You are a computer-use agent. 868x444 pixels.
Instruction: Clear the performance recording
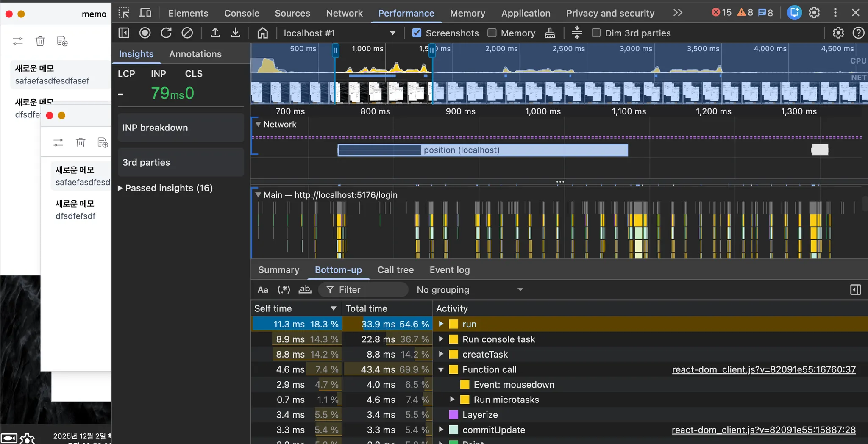(x=187, y=33)
